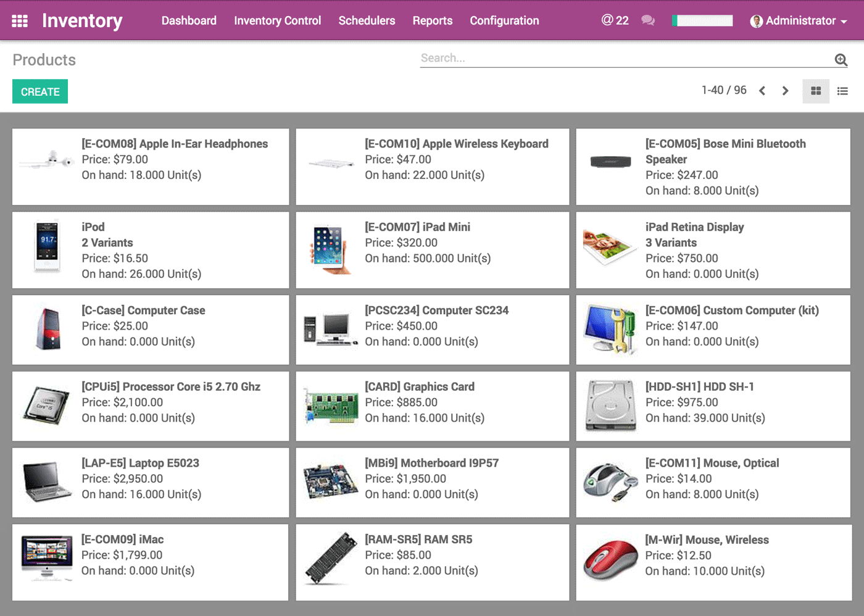The width and height of the screenshot is (864, 616).
Task: Open the Wireless Mouse product image
Action: tap(610, 560)
